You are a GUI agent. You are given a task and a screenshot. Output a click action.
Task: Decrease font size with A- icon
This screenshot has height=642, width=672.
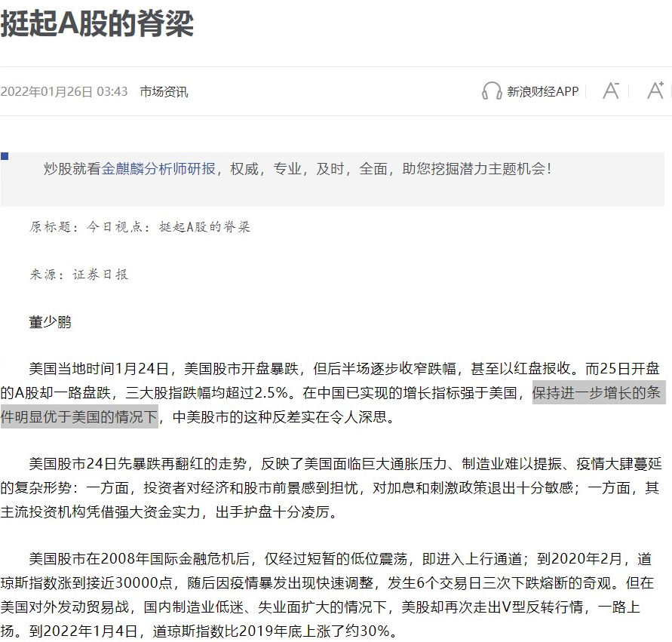point(611,91)
